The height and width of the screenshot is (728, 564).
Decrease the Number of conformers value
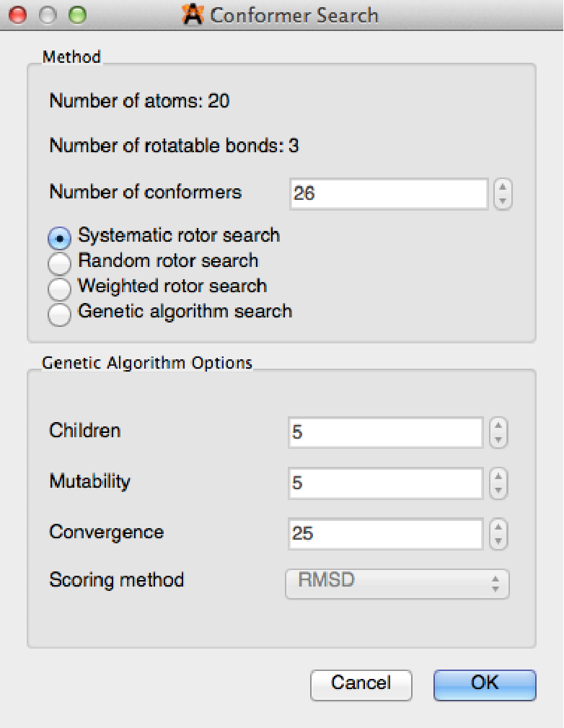(x=503, y=201)
